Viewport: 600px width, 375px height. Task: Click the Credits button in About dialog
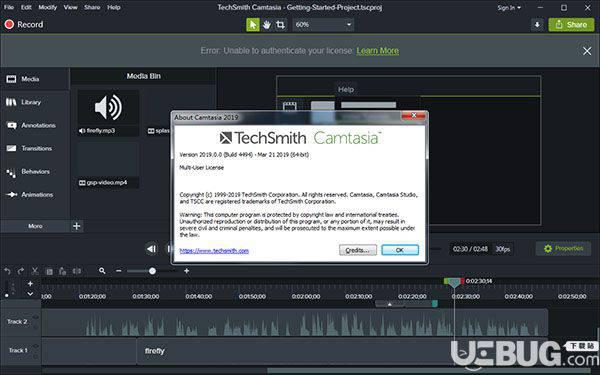(x=358, y=250)
